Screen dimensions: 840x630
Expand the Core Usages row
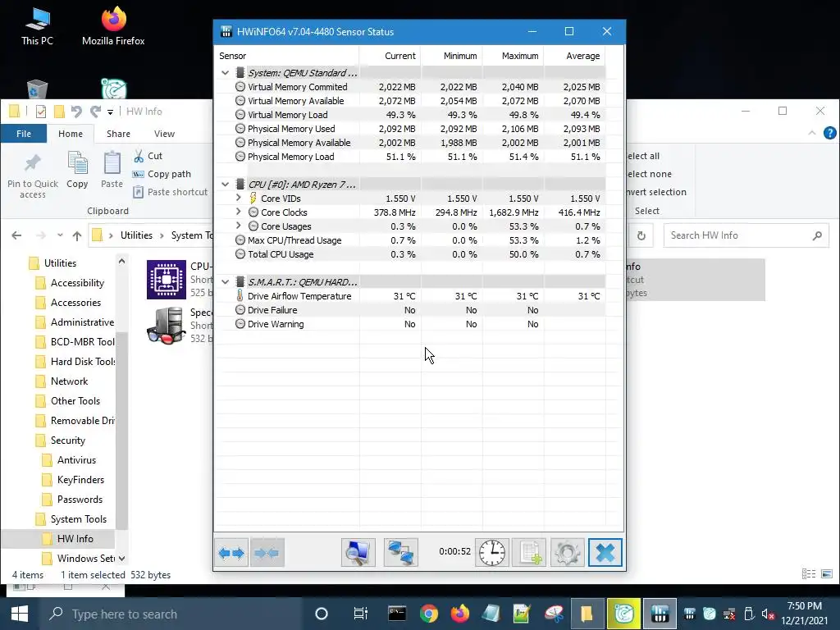tap(239, 226)
